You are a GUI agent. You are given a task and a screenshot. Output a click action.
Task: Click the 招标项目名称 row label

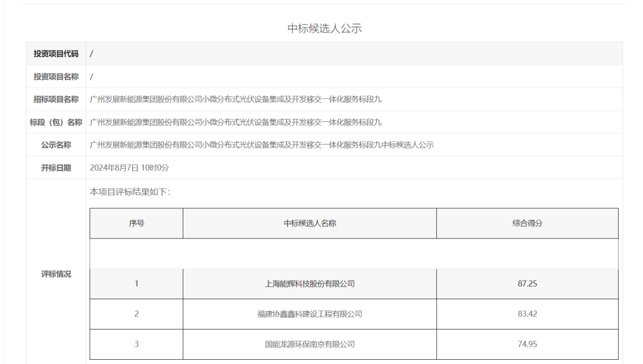56,99
